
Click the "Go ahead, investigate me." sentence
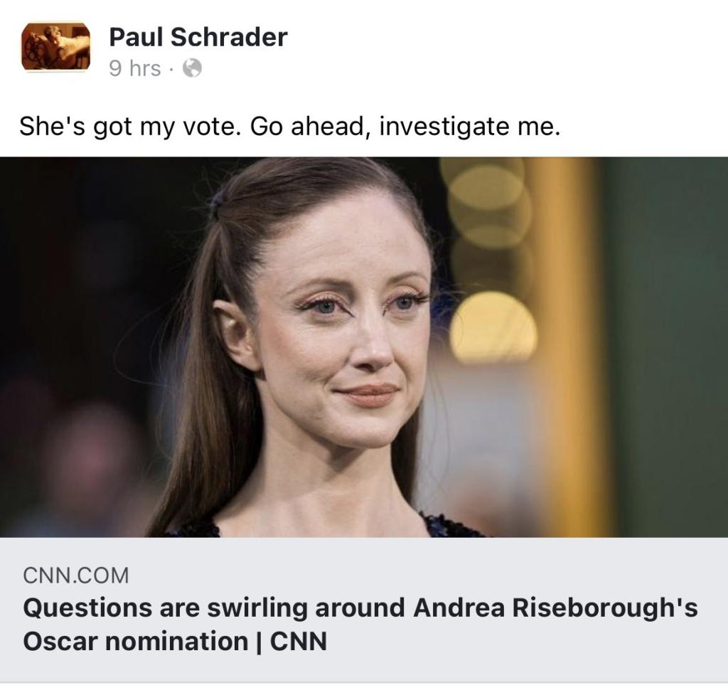pos(405,127)
